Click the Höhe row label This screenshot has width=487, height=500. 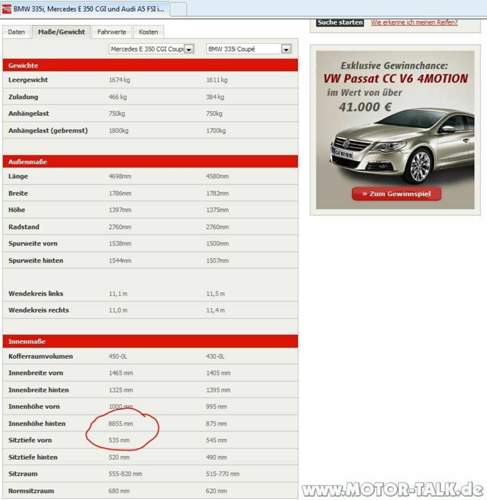(17, 210)
